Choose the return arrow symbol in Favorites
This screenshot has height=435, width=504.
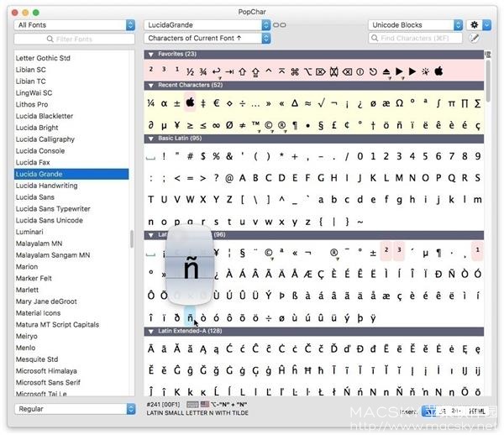point(217,71)
